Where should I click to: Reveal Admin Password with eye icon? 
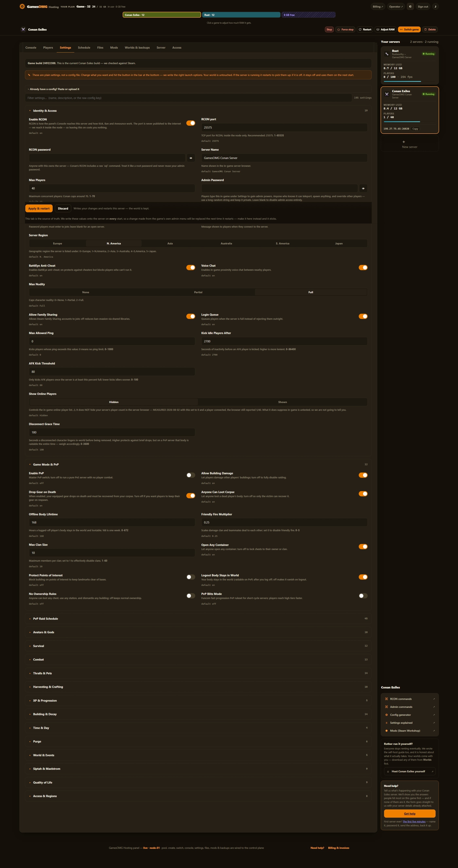[363, 188]
